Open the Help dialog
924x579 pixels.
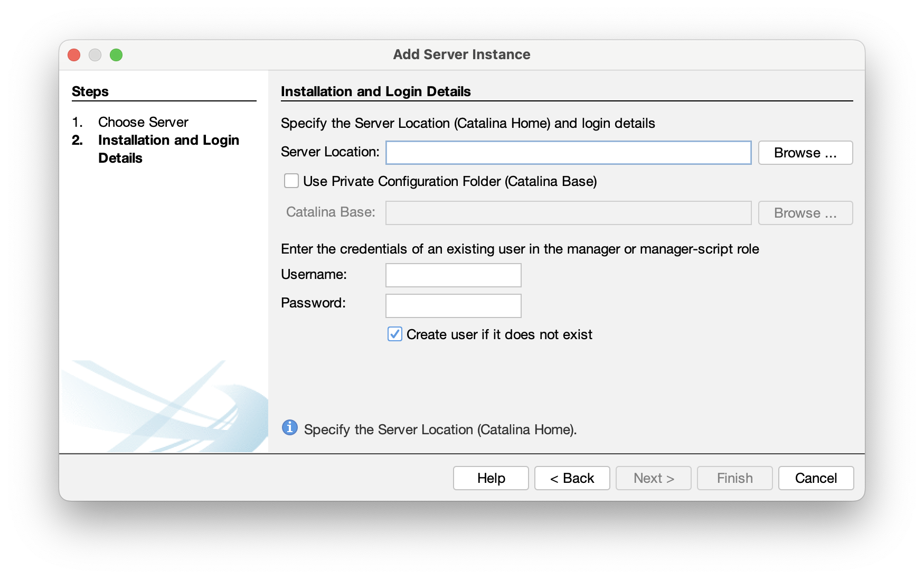[490, 478]
